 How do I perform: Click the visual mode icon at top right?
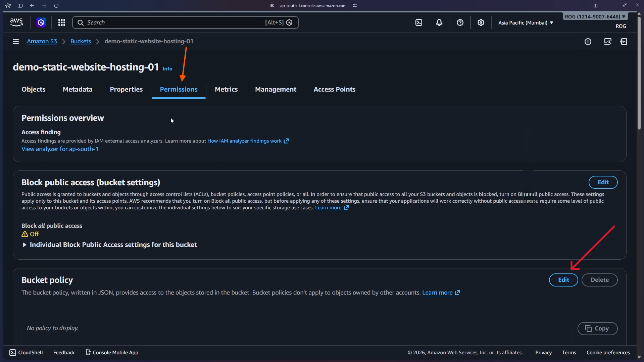608,41
